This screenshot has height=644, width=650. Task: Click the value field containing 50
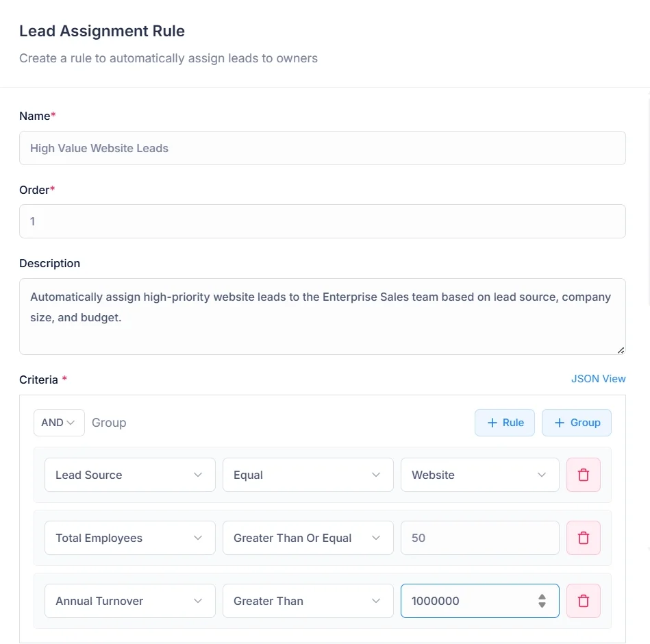pyautogui.click(x=479, y=538)
